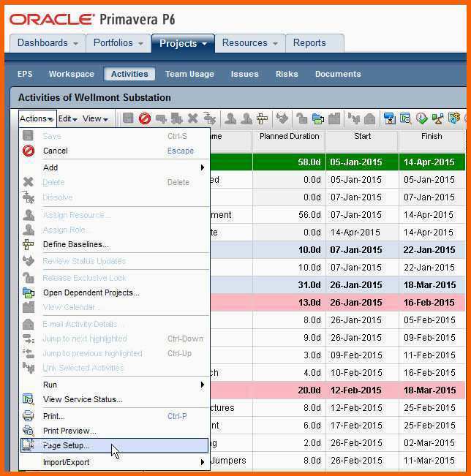Click the Define Baselines toolbar icon
Image resolution: width=471 pixels, height=476 pixels.
click(x=262, y=118)
